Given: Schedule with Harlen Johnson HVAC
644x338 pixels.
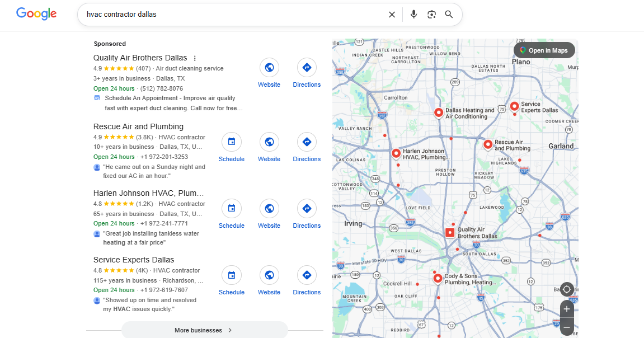Looking at the screenshot, I should pos(232,214).
